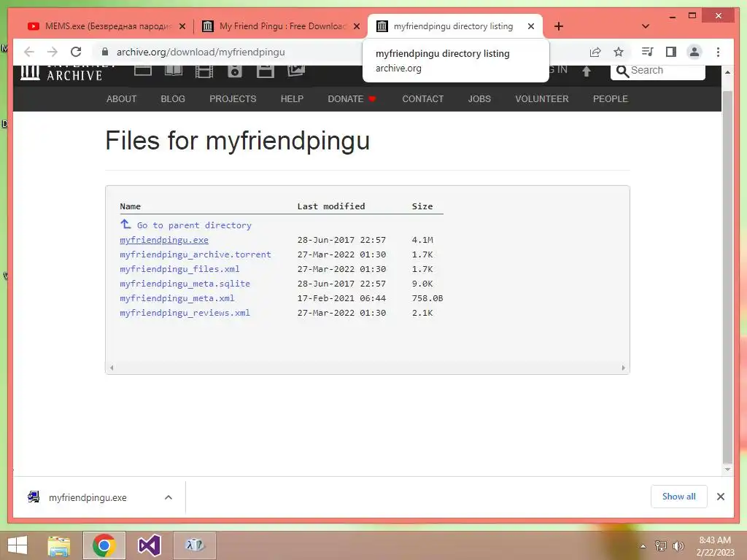Open the JOBS menu item
The height and width of the screenshot is (560, 747).
pos(479,98)
